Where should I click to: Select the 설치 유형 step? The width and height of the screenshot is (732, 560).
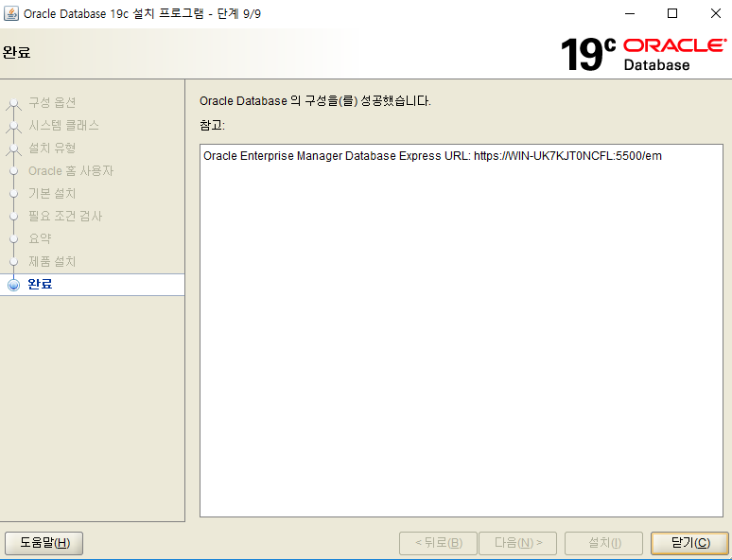[52, 149]
